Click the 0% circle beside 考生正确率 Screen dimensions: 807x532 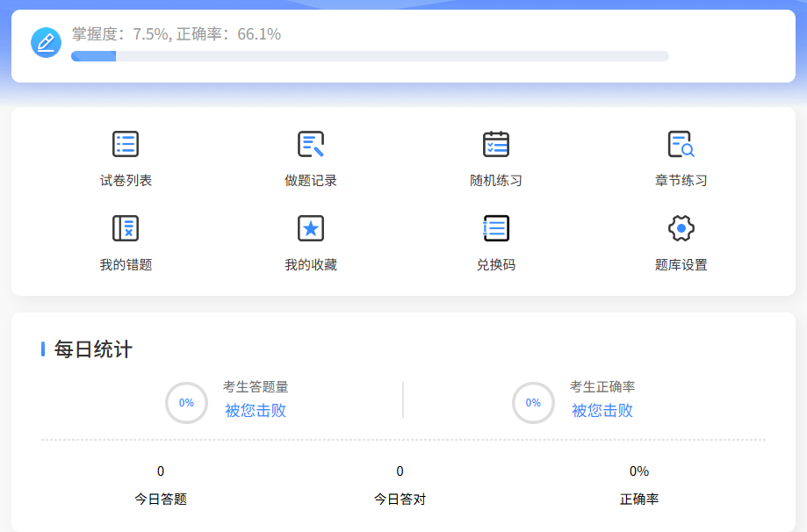533,403
